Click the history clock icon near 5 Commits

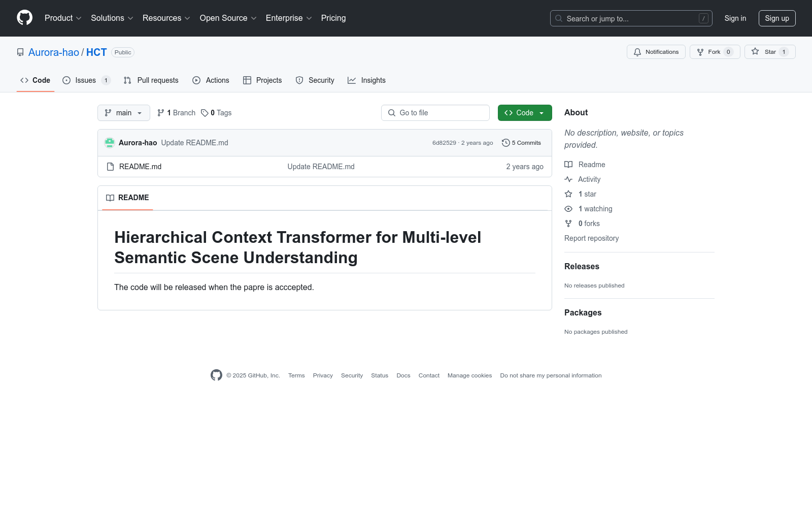(505, 143)
